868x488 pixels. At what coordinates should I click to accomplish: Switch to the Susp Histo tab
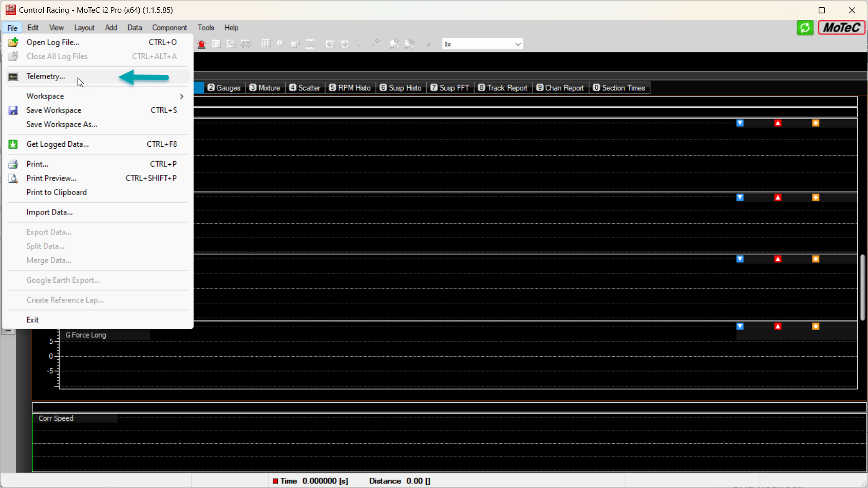[x=401, y=88]
